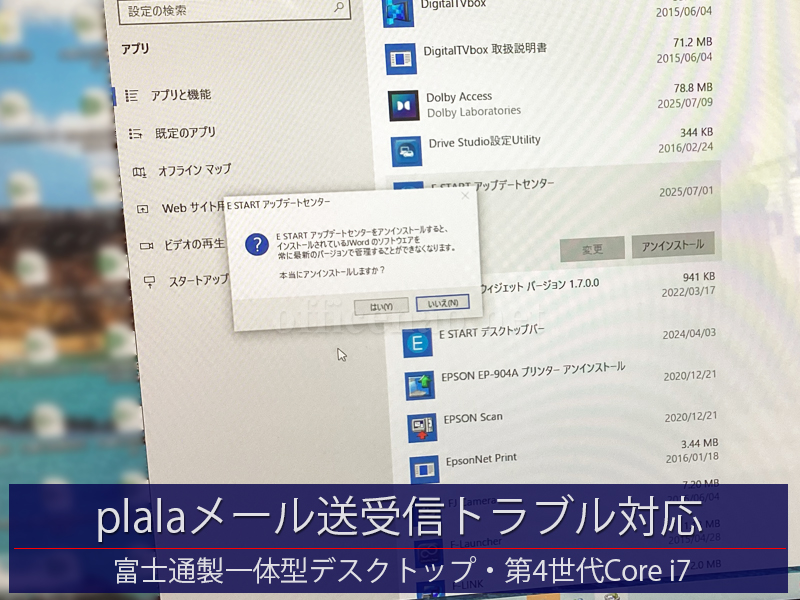Screen dimensions: 800x600
Task: Click the アンインストール button
Action: click(672, 245)
